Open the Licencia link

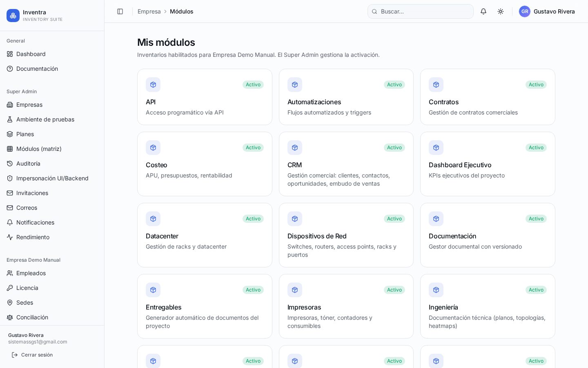pyautogui.click(x=52, y=288)
